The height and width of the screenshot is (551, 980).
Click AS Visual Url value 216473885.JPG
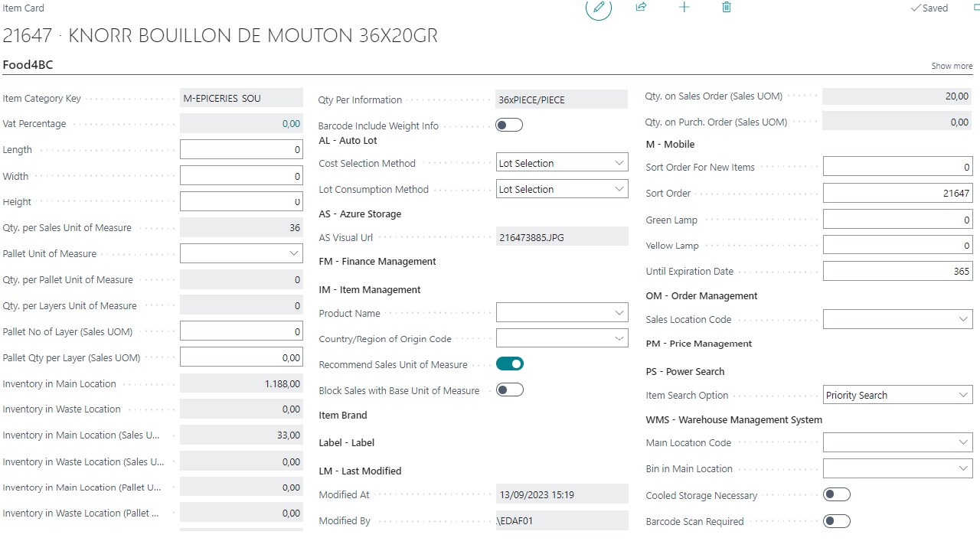(562, 237)
